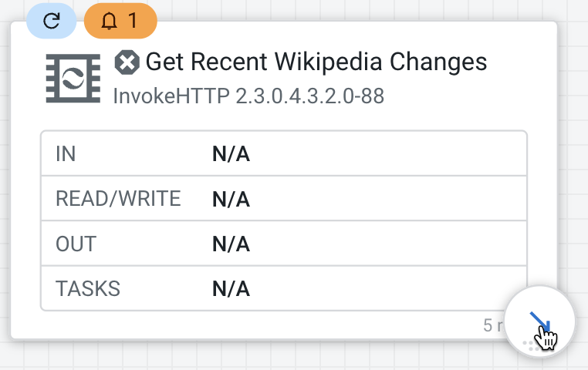Click the InvokeHTTP 2.3.0.4.3.2.0-88 version text
This screenshot has height=370, width=588.
(x=248, y=96)
